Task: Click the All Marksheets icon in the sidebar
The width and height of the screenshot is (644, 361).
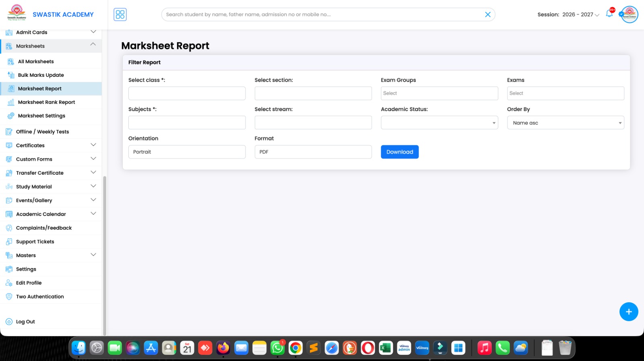Action: (x=11, y=62)
